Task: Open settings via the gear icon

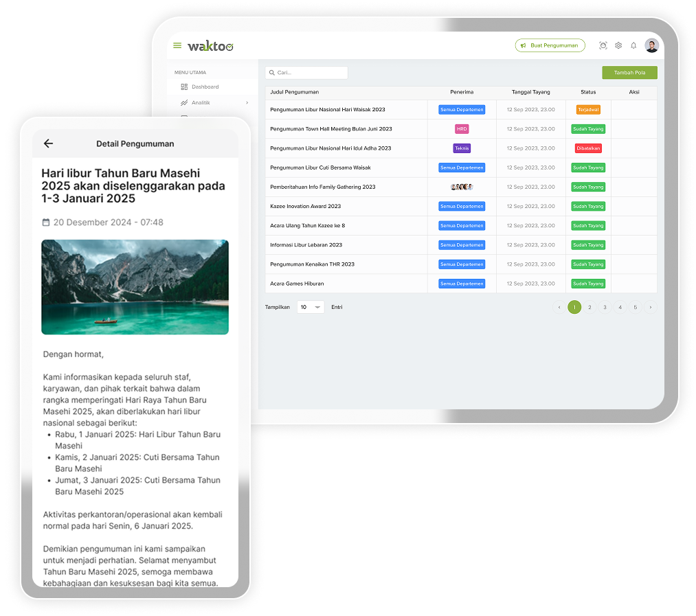Action: point(618,46)
